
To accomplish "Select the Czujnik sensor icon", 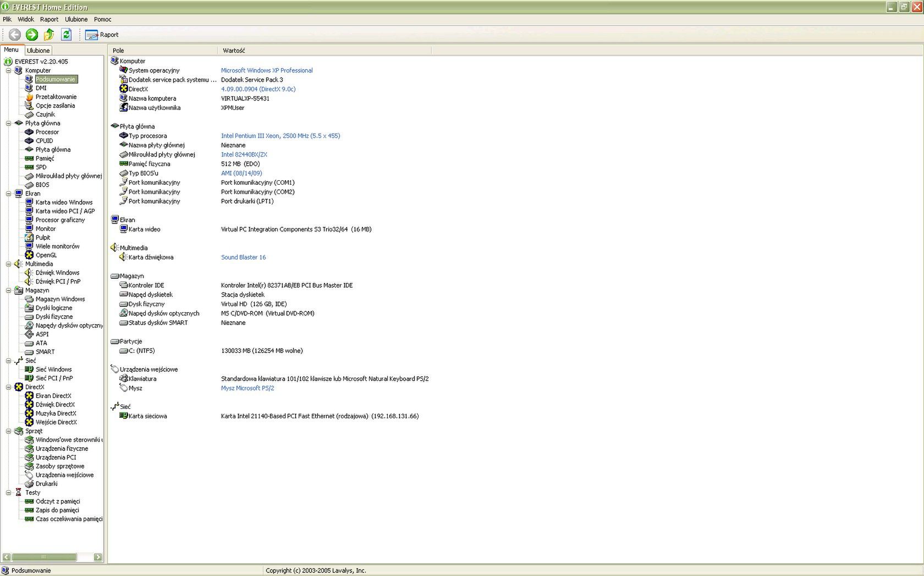I will (29, 114).
